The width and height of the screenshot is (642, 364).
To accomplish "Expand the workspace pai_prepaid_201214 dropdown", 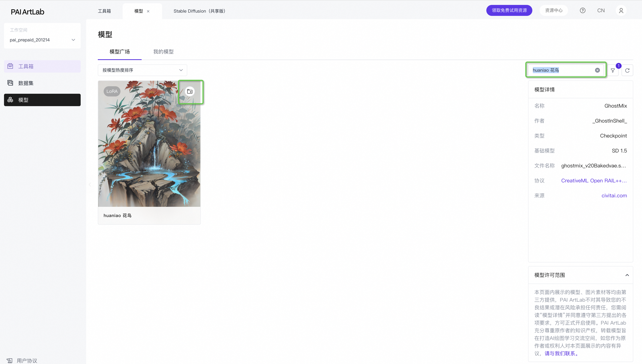I will click(73, 40).
